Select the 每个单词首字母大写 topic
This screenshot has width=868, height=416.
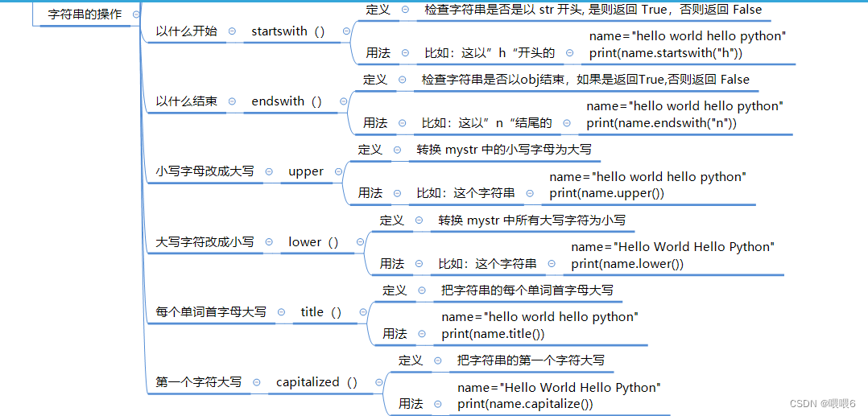[x=211, y=312]
